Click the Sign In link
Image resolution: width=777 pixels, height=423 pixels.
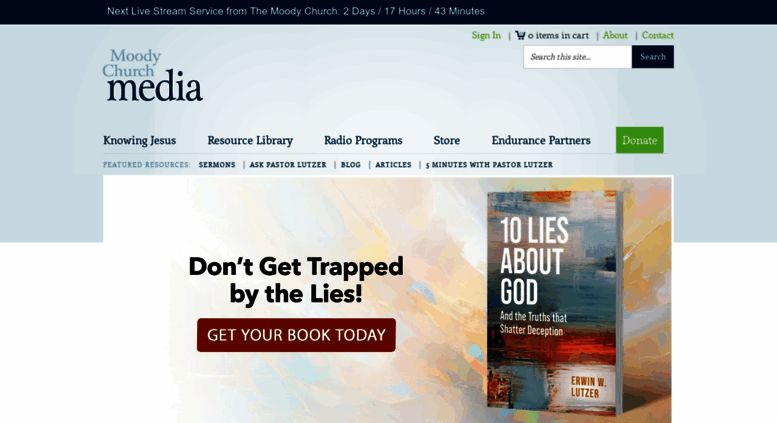point(486,35)
